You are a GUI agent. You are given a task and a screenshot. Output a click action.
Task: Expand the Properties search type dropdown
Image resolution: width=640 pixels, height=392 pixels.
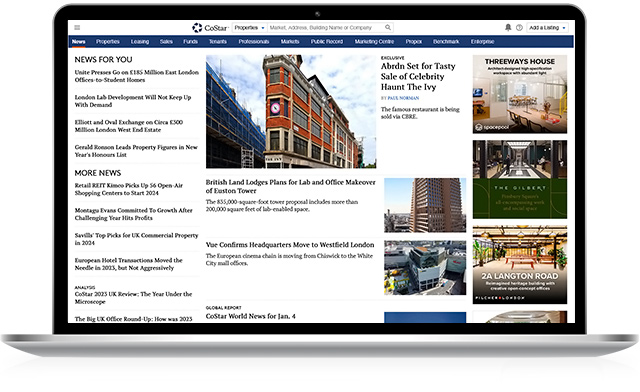coord(249,28)
